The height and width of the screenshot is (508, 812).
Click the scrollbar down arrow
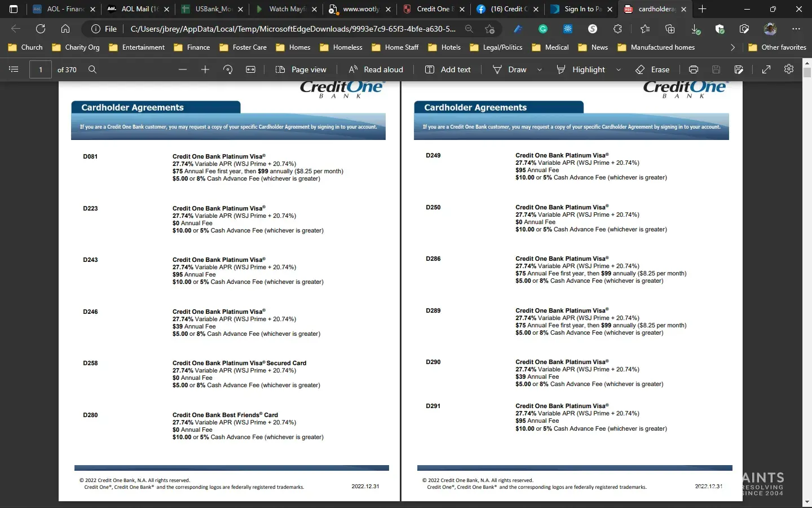[x=807, y=502]
